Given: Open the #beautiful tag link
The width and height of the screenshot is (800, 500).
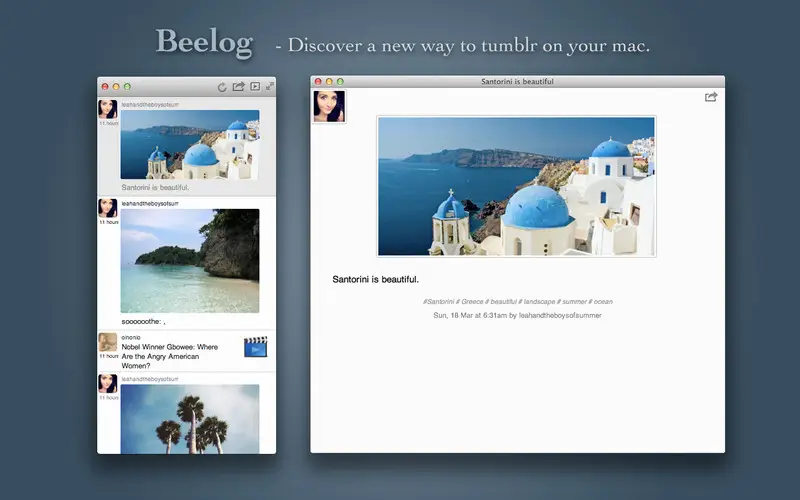Looking at the screenshot, I should (x=501, y=302).
